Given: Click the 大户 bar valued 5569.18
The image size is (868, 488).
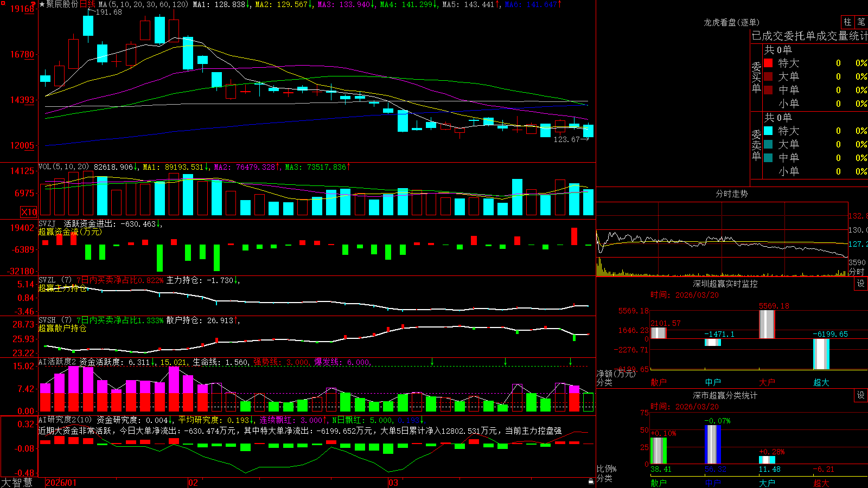Looking at the screenshot, I should coord(767,324).
